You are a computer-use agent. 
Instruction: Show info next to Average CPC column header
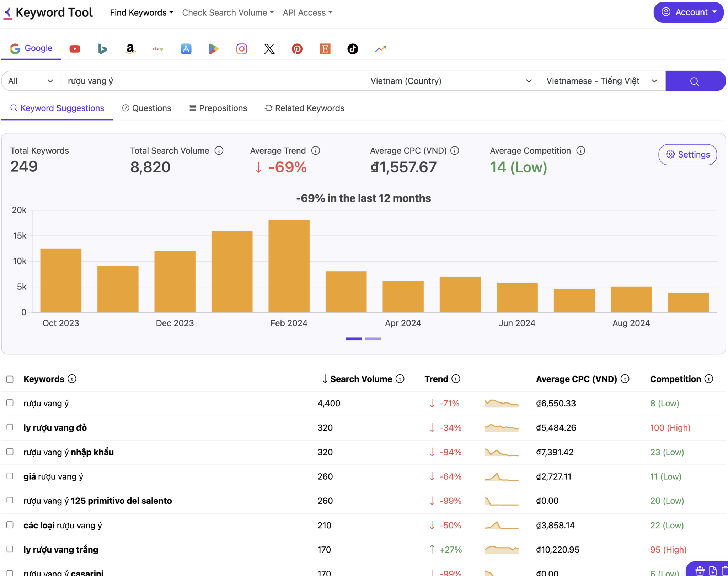pyautogui.click(x=625, y=379)
